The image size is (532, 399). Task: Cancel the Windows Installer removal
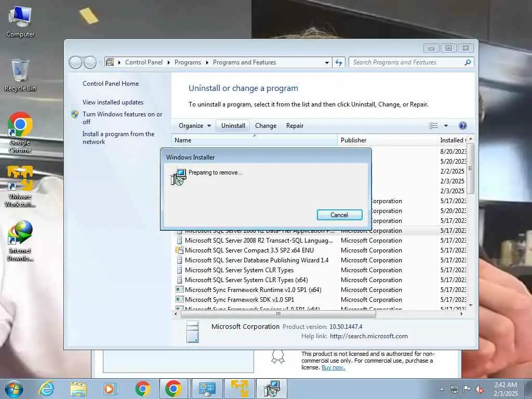point(339,215)
